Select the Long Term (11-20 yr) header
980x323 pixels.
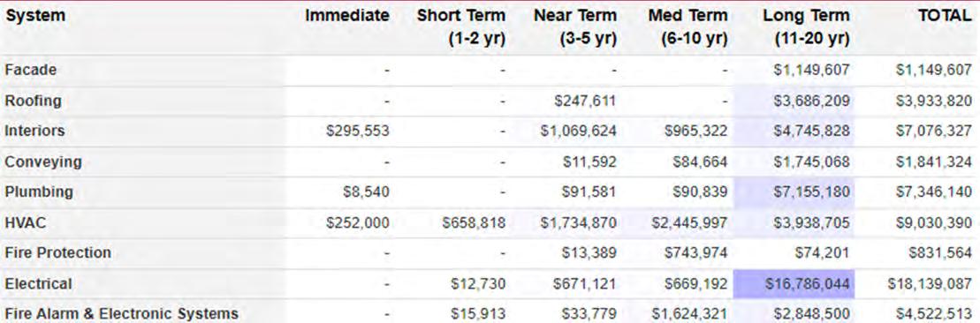coord(806,26)
